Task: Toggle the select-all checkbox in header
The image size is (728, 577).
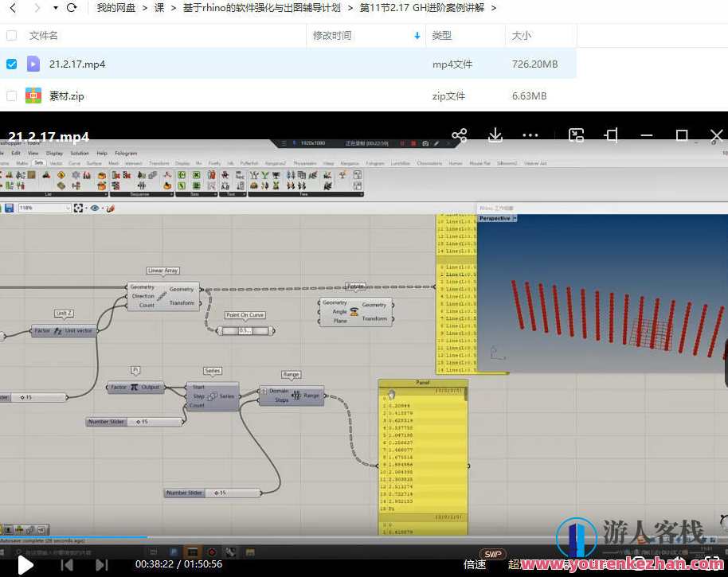Action: coord(11,36)
